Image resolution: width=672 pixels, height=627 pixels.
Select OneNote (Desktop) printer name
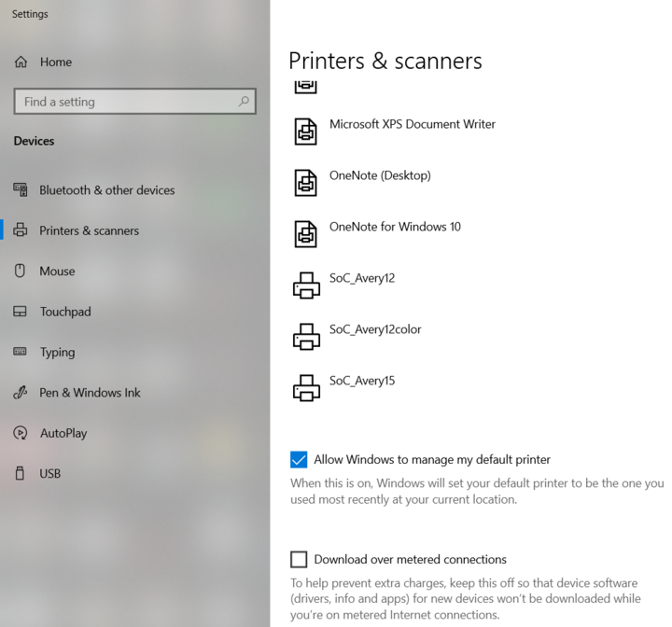(x=380, y=175)
